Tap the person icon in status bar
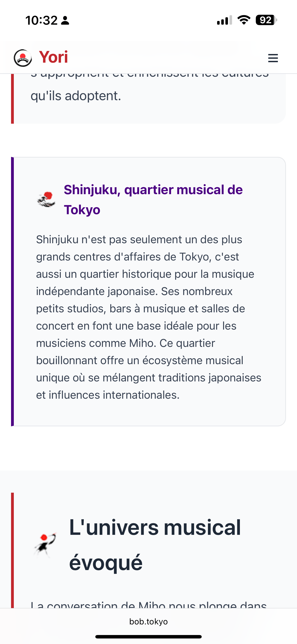Image resolution: width=297 pixels, height=644 pixels. tap(65, 20)
